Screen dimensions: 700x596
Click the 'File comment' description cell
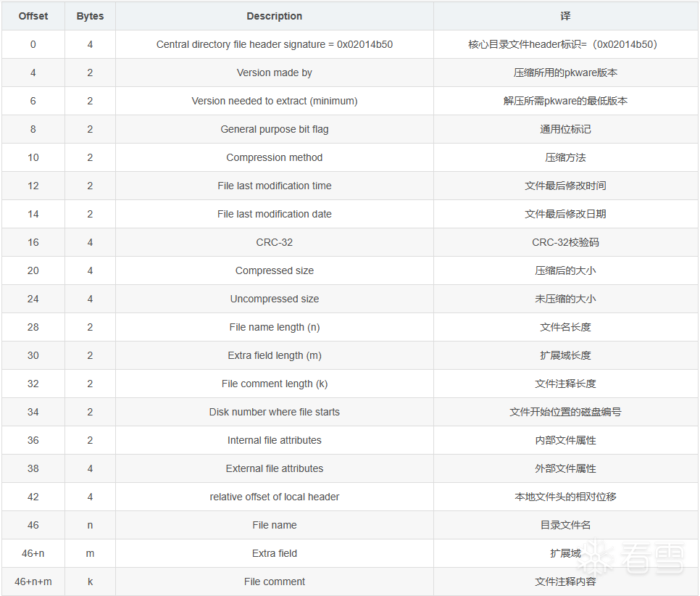[x=275, y=581]
